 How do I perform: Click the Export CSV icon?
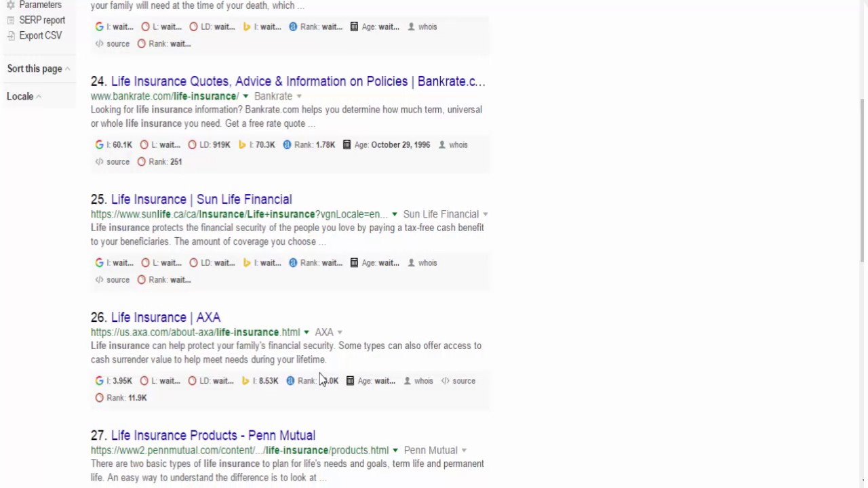click(x=11, y=35)
